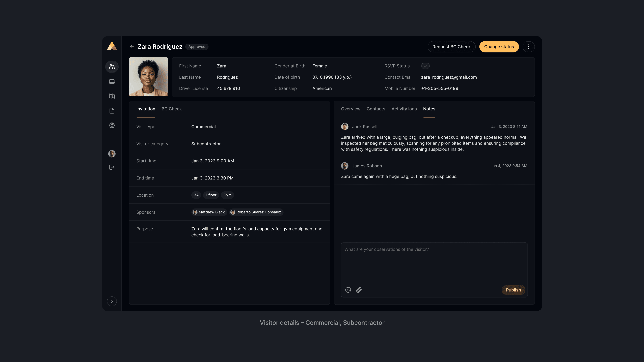The height and width of the screenshot is (362, 644).
Task: Open the visitors section in sidebar
Action: [x=112, y=67]
